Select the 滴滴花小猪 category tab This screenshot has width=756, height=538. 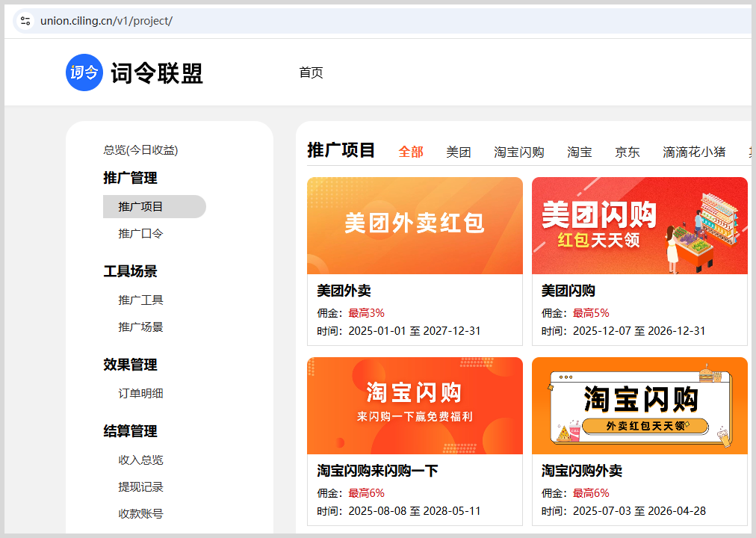click(694, 152)
